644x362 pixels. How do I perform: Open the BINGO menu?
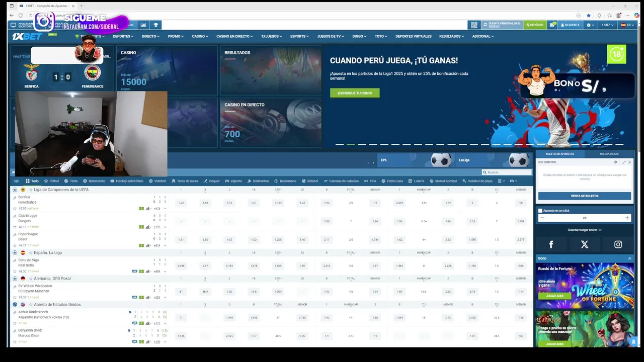[x=359, y=36]
